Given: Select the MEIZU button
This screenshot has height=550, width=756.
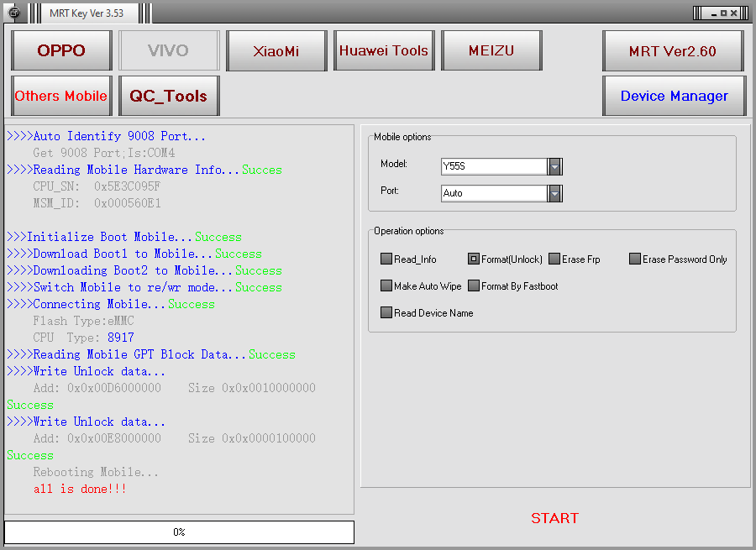Looking at the screenshot, I should point(491,50).
